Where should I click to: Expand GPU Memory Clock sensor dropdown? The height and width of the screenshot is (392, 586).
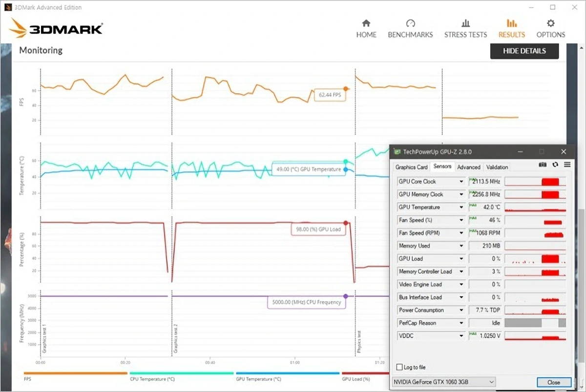point(461,194)
